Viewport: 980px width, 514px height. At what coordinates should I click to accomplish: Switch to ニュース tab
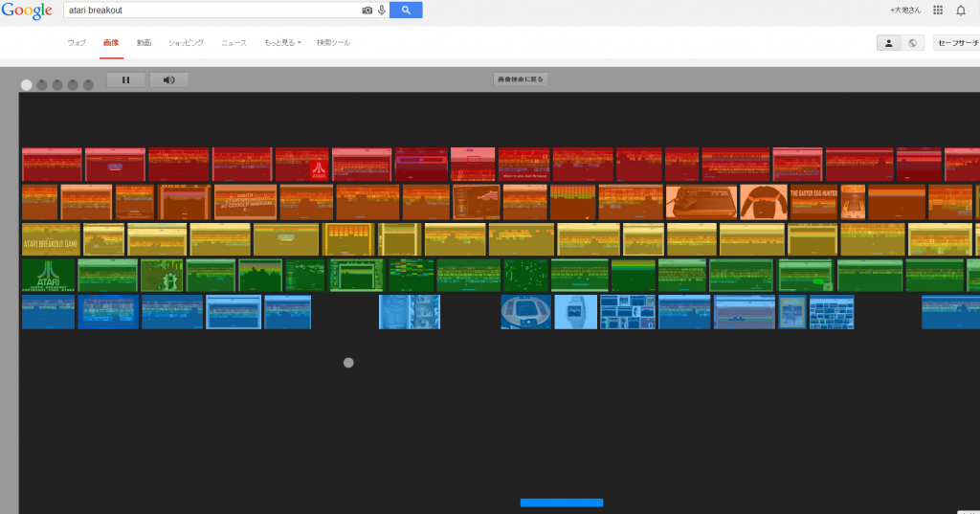[x=234, y=42]
